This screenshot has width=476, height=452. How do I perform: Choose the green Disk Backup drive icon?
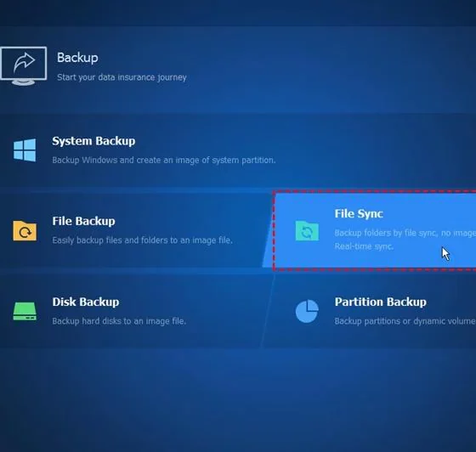25,311
